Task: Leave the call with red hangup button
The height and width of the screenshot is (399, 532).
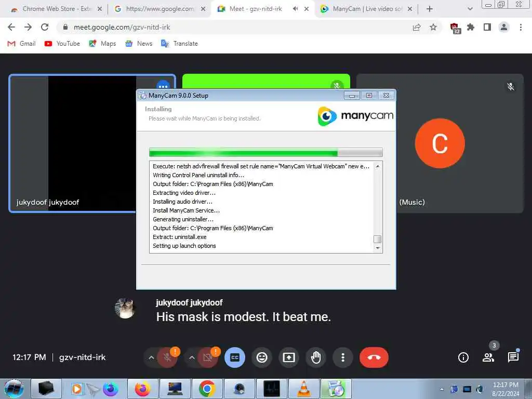Action: pos(374,357)
